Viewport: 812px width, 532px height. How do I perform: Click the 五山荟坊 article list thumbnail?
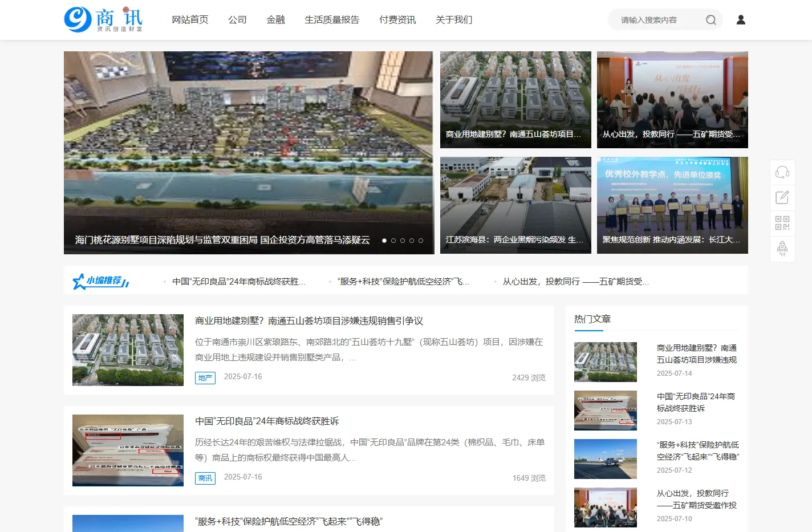click(x=128, y=350)
